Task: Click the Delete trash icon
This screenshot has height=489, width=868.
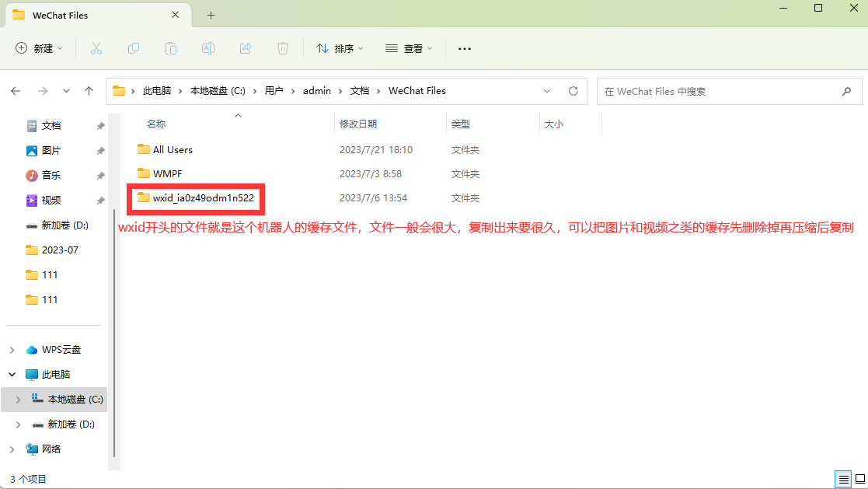Action: [x=283, y=48]
